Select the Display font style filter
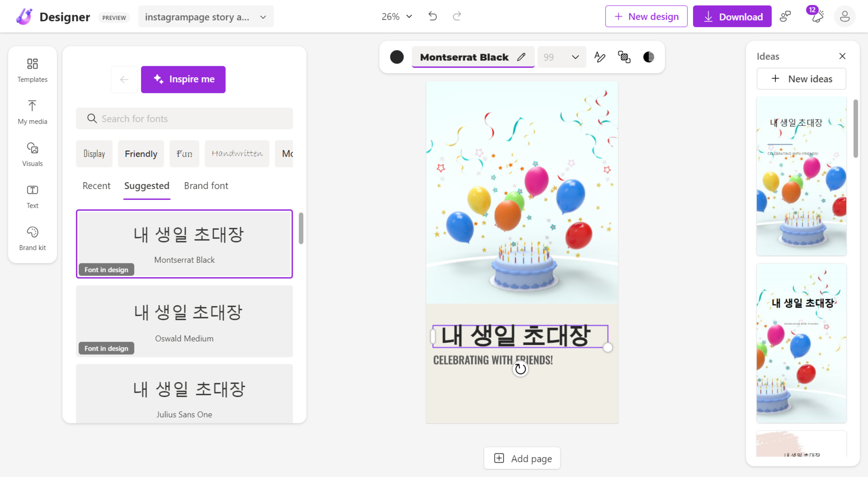 94,154
